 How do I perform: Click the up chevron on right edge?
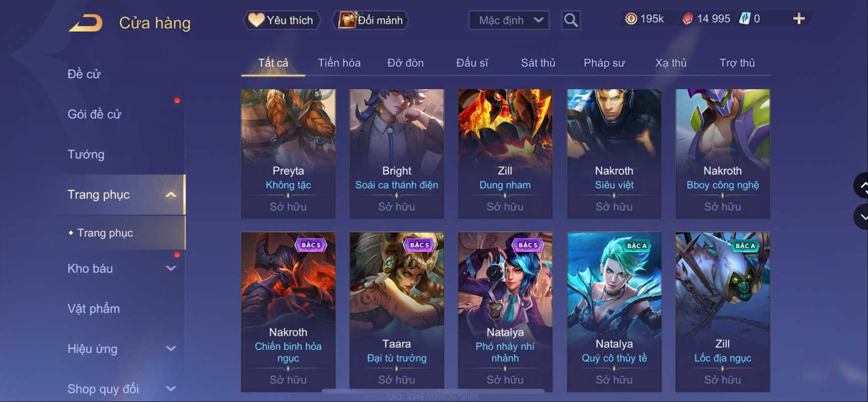point(862,186)
